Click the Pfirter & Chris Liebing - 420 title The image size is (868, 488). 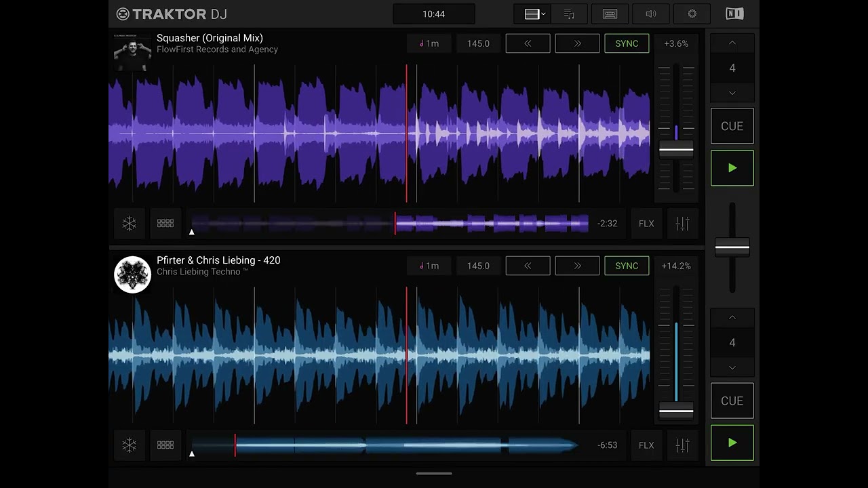tap(218, 260)
